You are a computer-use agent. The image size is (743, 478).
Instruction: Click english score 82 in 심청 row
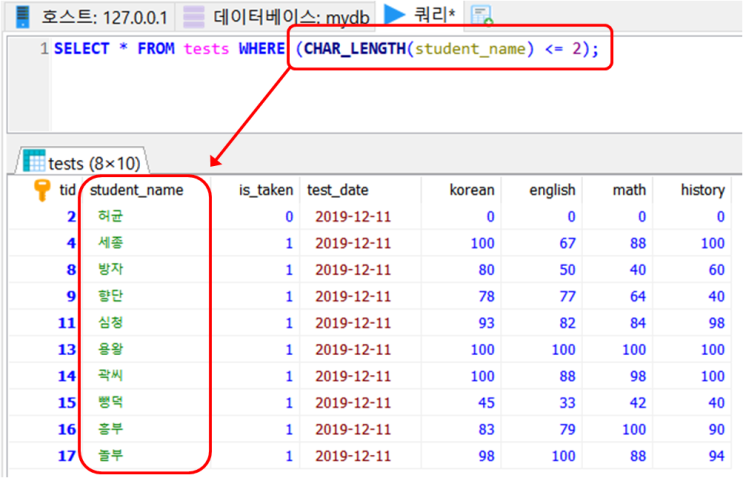[x=567, y=323]
